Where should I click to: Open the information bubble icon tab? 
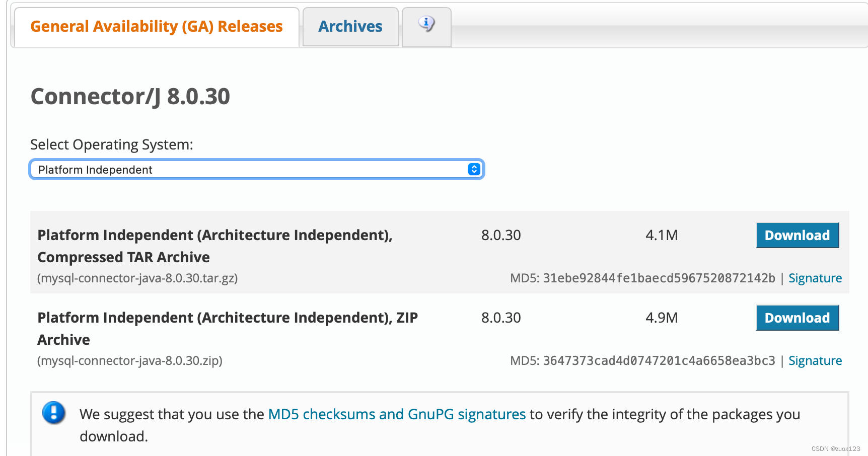(426, 27)
